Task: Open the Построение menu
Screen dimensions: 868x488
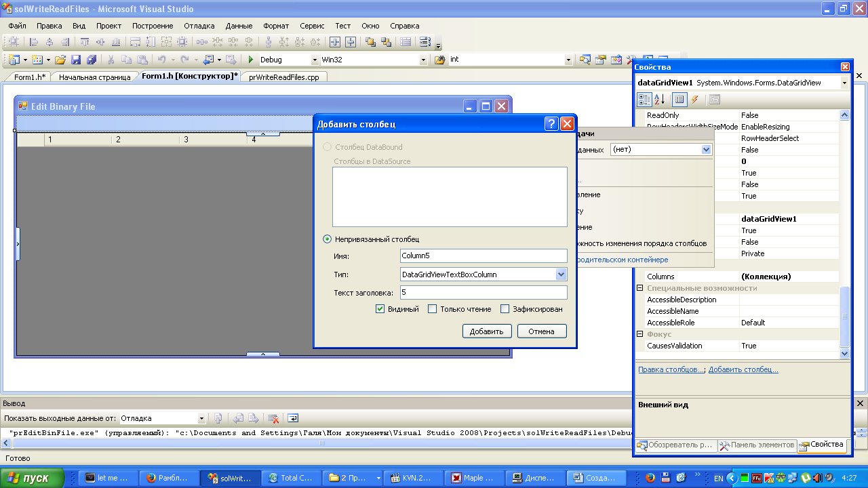Action: (x=153, y=26)
